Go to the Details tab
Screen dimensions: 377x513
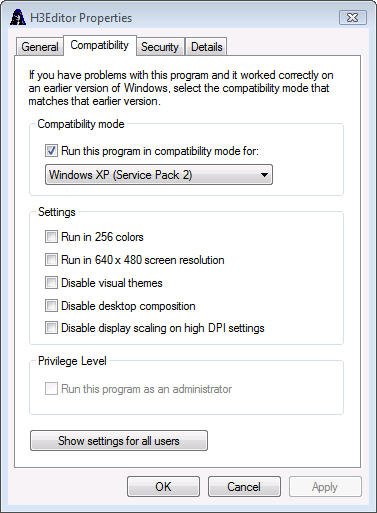click(207, 47)
